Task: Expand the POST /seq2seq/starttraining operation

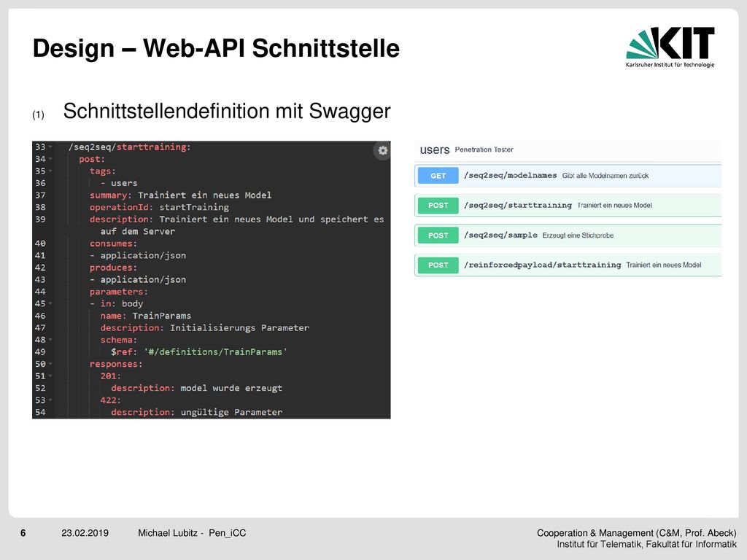Action: click(x=568, y=205)
